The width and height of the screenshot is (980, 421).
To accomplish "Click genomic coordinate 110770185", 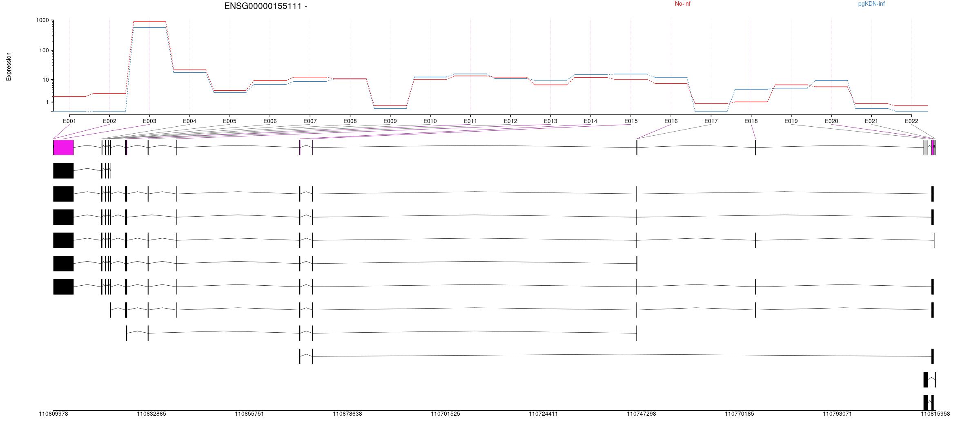I will pyautogui.click(x=739, y=414).
